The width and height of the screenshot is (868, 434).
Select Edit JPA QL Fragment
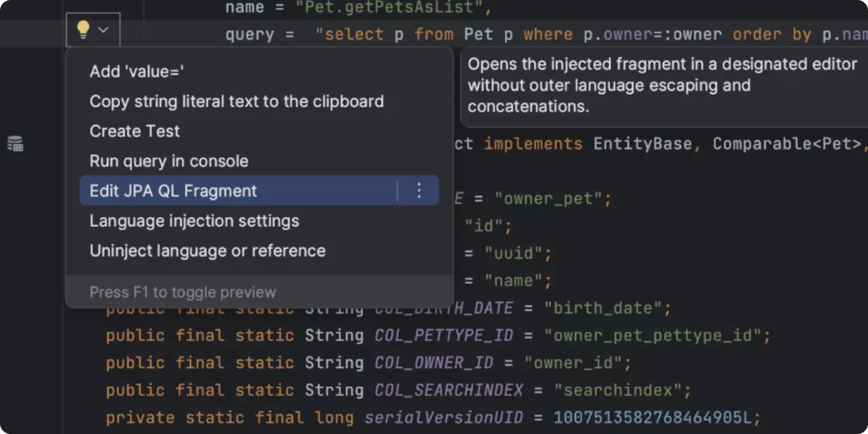(x=173, y=191)
